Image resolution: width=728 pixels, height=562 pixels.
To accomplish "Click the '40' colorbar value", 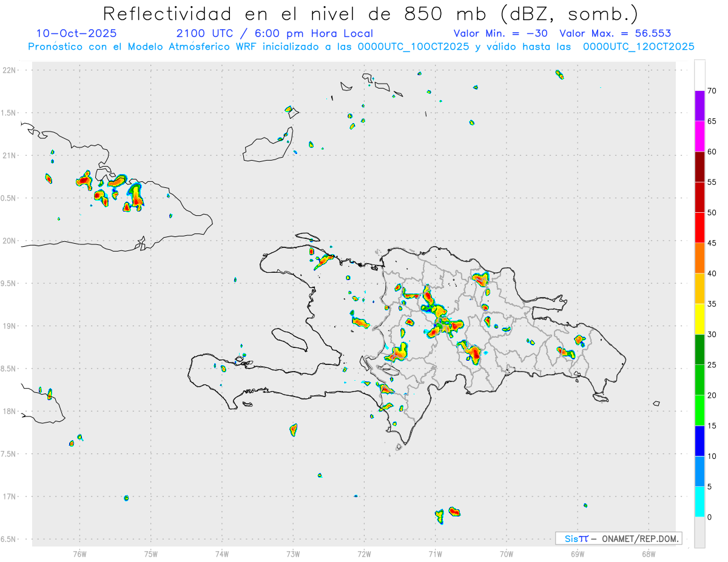I will coord(712,273).
